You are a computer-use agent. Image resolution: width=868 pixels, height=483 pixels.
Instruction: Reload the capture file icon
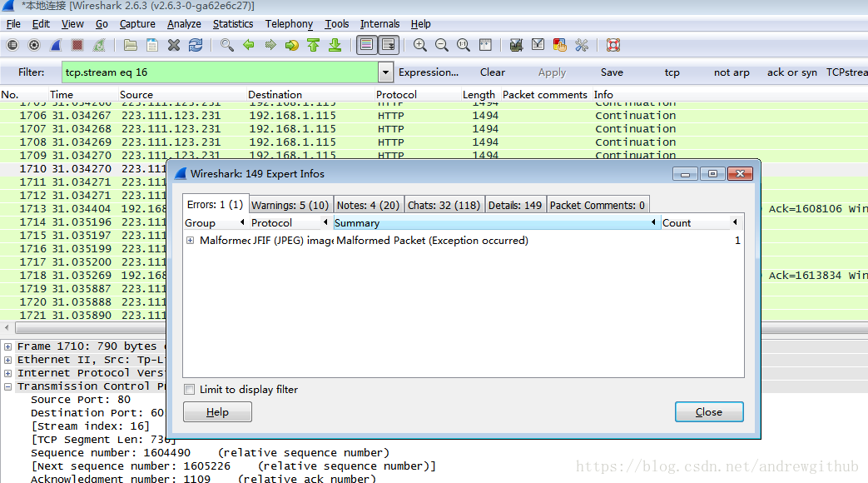coord(196,45)
